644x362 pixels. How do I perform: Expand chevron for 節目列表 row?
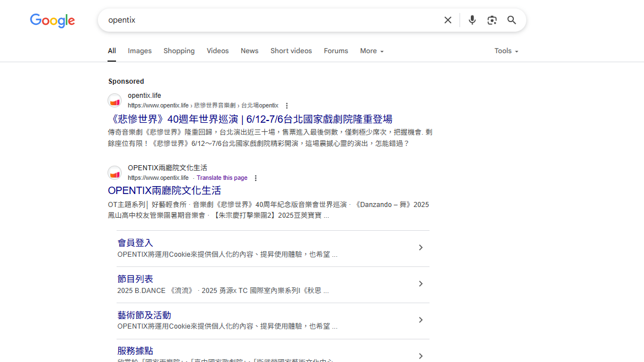pyautogui.click(x=420, y=283)
